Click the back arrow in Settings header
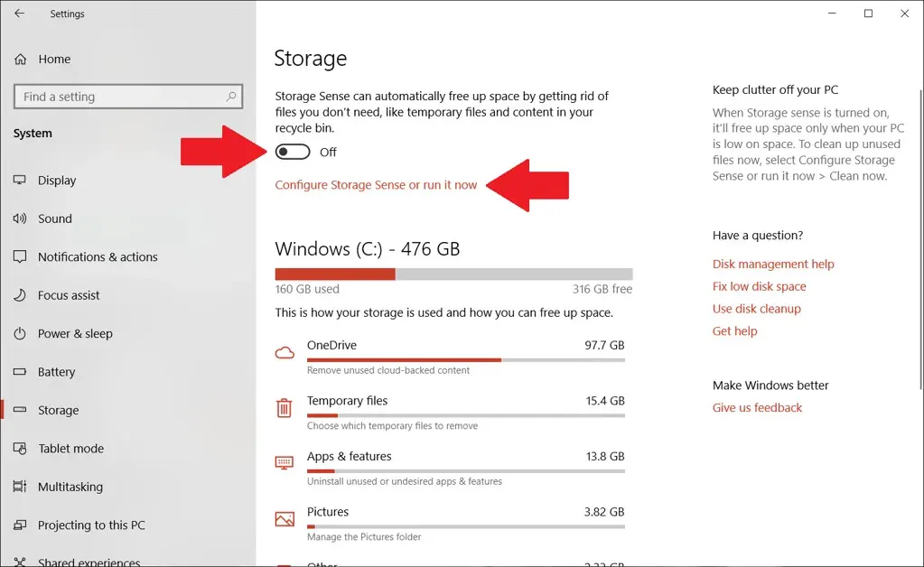This screenshot has height=567, width=924. click(19, 14)
